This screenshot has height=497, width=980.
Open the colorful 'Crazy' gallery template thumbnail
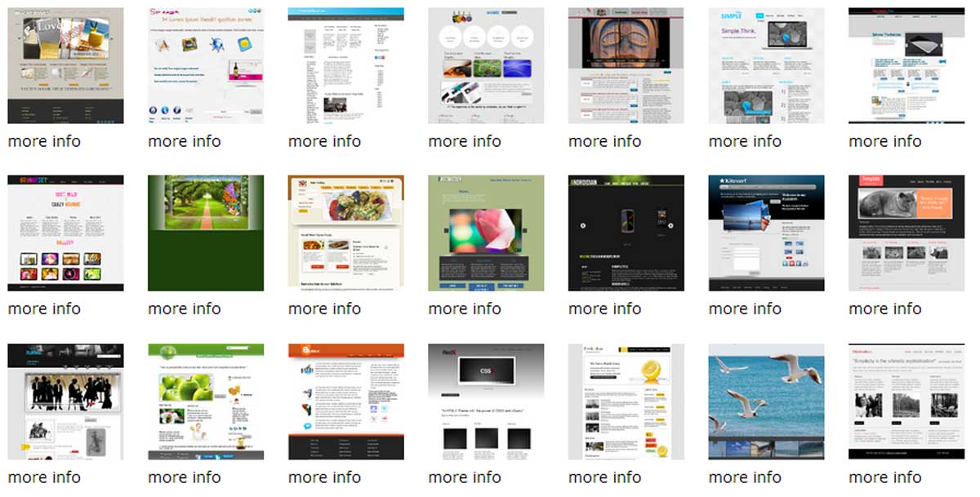pyautogui.click(x=65, y=233)
